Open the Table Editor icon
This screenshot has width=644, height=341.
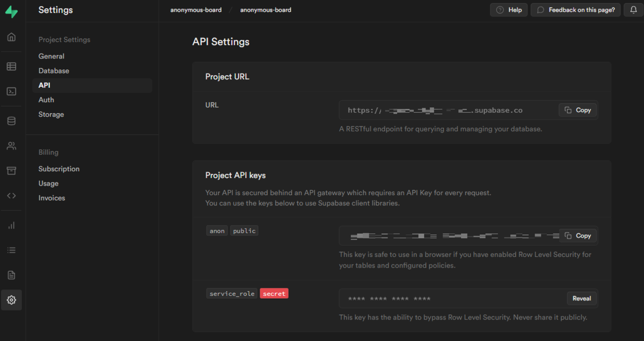(x=11, y=66)
